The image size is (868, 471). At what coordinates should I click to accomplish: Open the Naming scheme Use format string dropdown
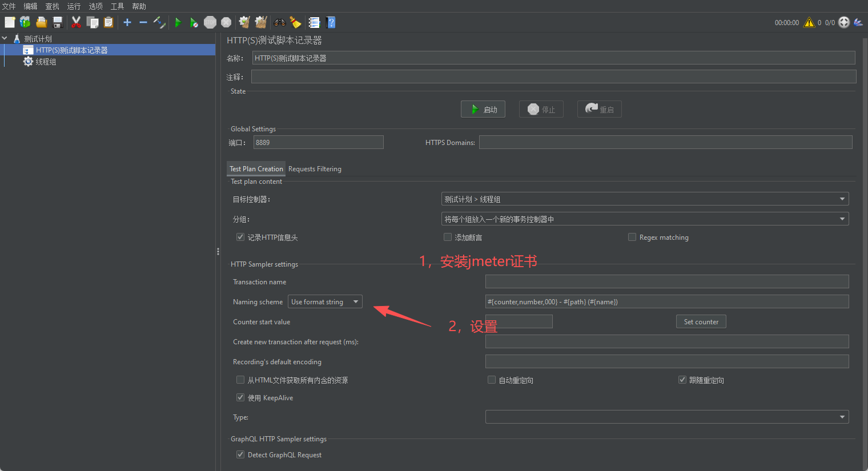point(325,301)
